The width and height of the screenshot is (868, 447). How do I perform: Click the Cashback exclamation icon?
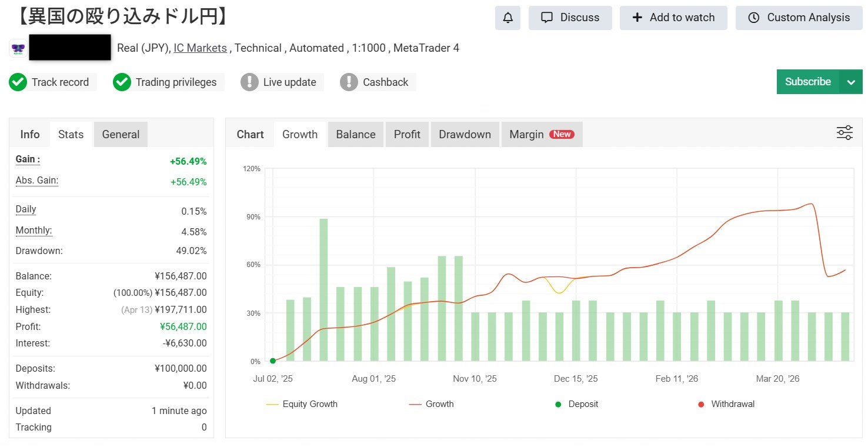click(x=349, y=82)
